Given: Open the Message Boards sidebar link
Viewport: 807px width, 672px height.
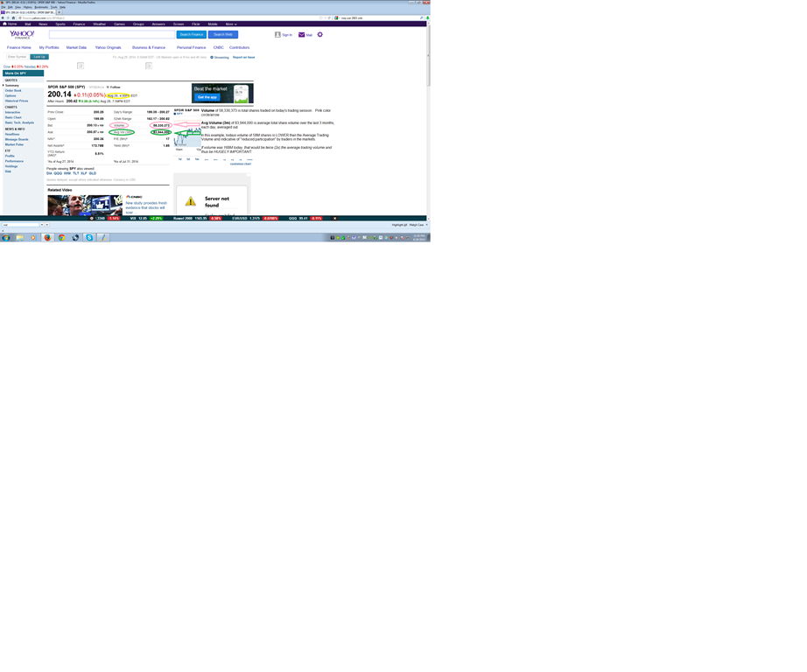Looking at the screenshot, I should [17, 139].
